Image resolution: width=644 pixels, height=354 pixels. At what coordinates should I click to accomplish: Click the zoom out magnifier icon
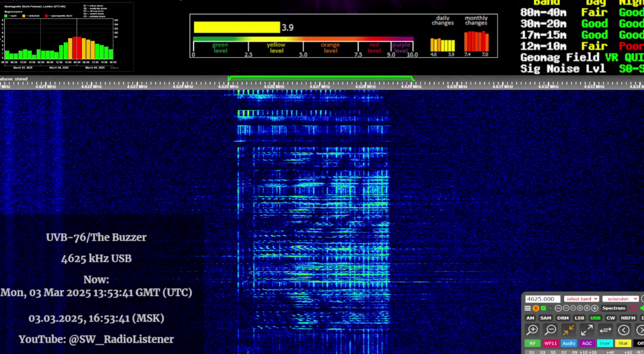click(x=550, y=330)
